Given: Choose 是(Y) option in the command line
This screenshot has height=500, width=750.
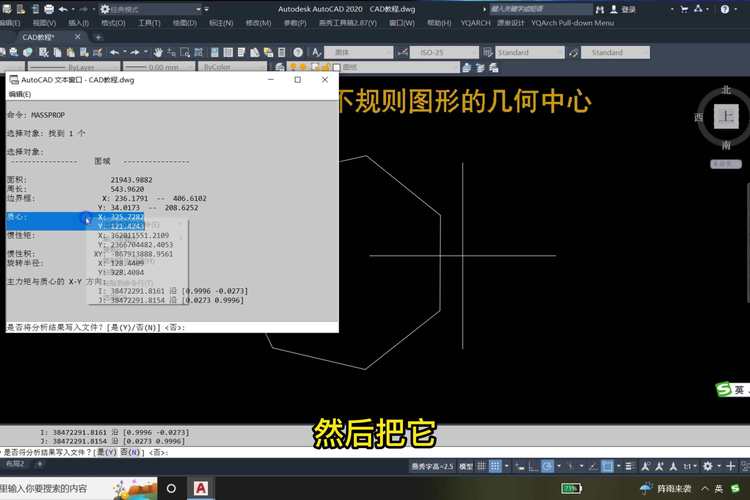Looking at the screenshot, I should click(x=106, y=453).
